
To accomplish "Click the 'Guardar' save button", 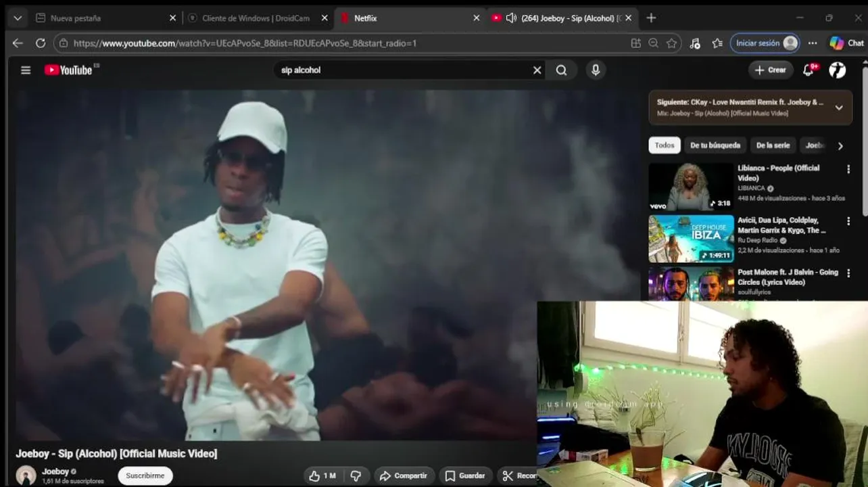I will click(x=466, y=476).
